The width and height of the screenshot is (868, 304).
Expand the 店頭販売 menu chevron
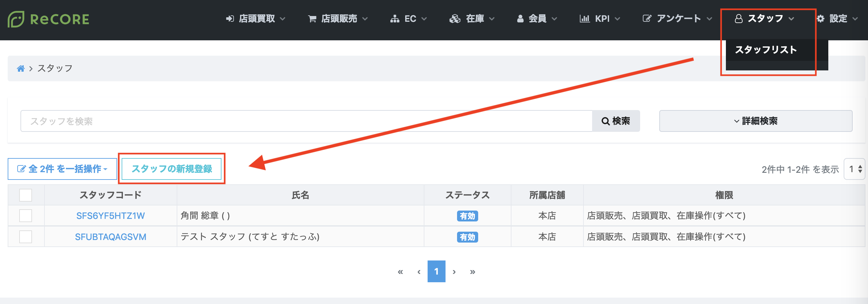(365, 19)
